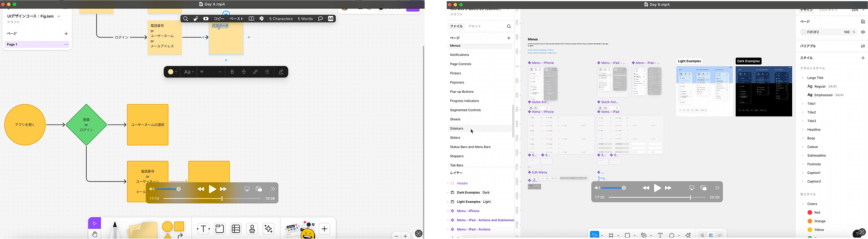Toggle bold text formatting

click(232, 72)
